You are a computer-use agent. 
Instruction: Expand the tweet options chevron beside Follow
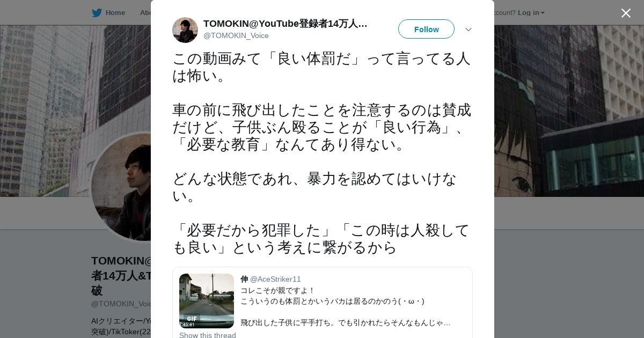point(468,30)
